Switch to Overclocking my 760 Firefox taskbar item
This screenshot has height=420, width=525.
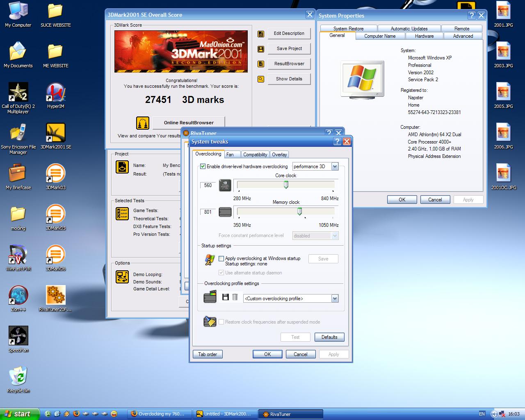point(160,414)
